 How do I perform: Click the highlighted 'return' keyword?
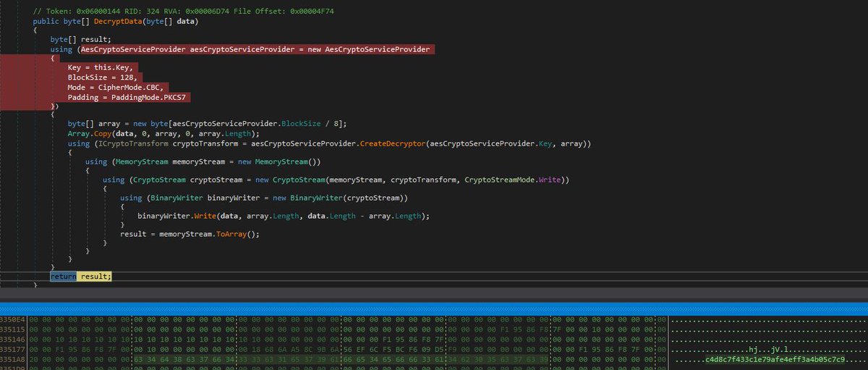tap(62, 276)
